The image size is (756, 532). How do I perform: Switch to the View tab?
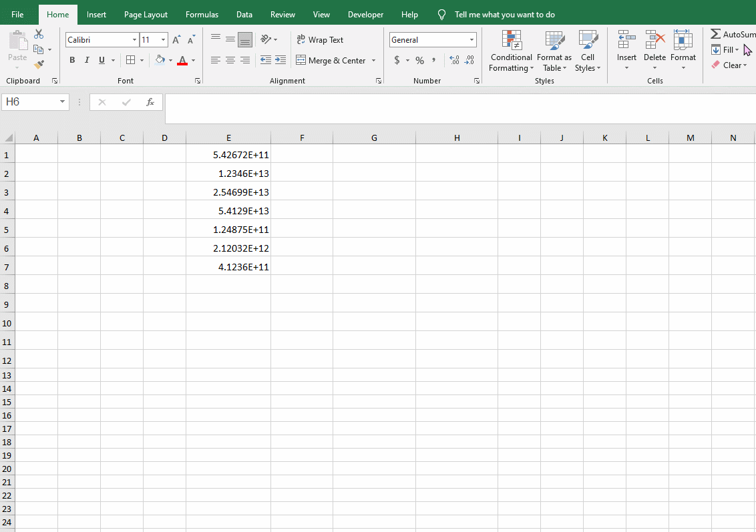pos(322,15)
